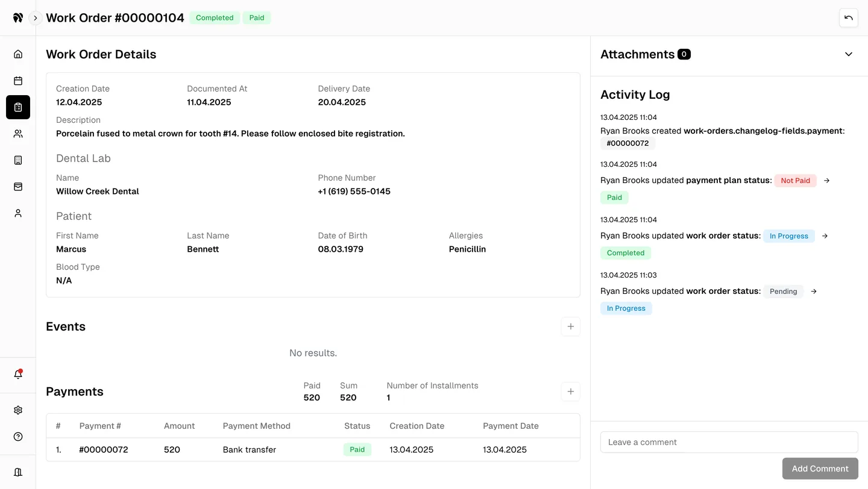Select the work orders clipboard icon
This screenshot has width=868, height=489.
(18, 107)
